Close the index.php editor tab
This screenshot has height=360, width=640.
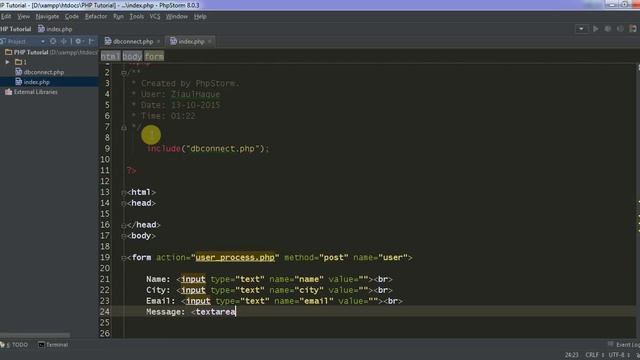(x=210, y=42)
